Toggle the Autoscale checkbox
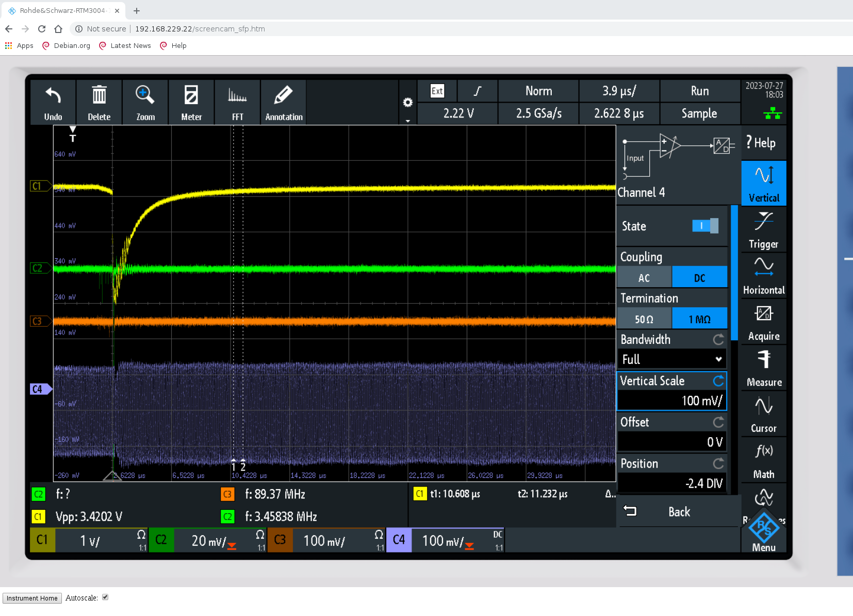 coord(105,597)
